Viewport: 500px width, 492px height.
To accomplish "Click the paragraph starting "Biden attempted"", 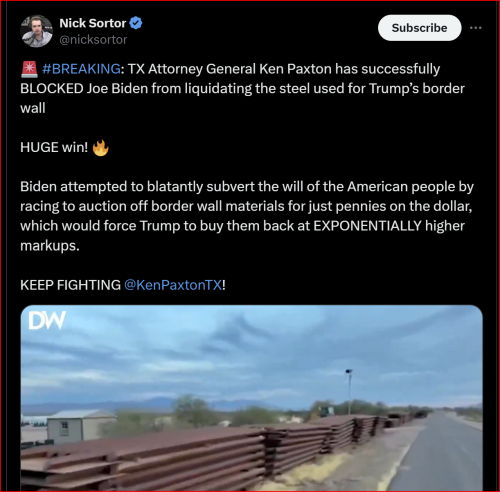I will [x=247, y=216].
